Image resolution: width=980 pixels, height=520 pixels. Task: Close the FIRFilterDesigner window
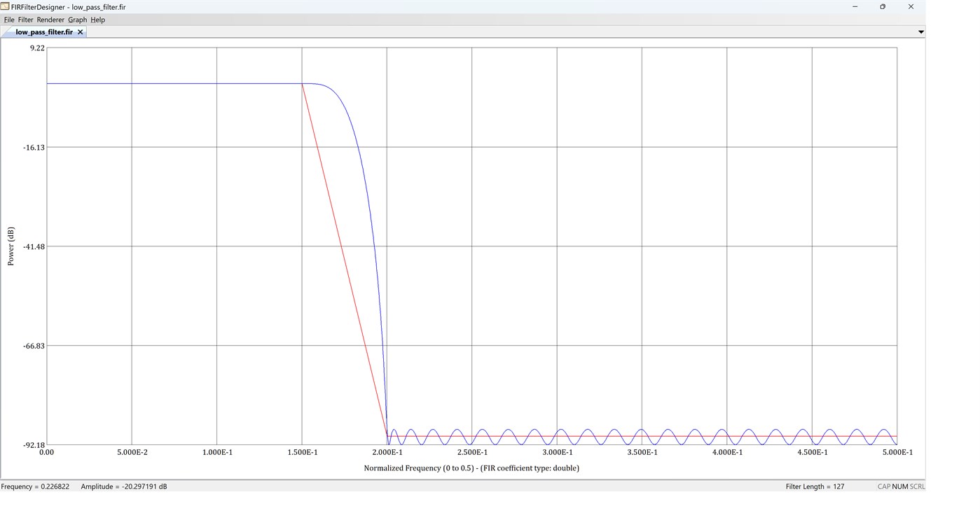coord(911,6)
